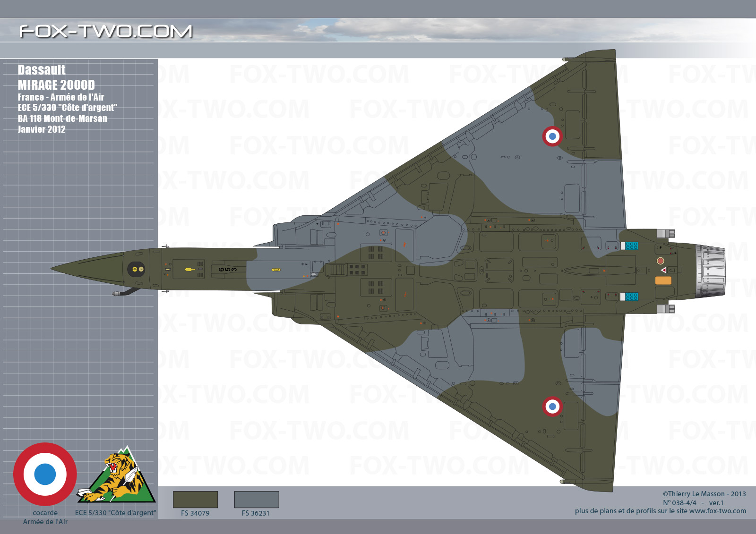Click the badge caption 'ECE 5/330 "Côte d'argent"'
This screenshot has height=534, width=756.
pyautogui.click(x=115, y=513)
